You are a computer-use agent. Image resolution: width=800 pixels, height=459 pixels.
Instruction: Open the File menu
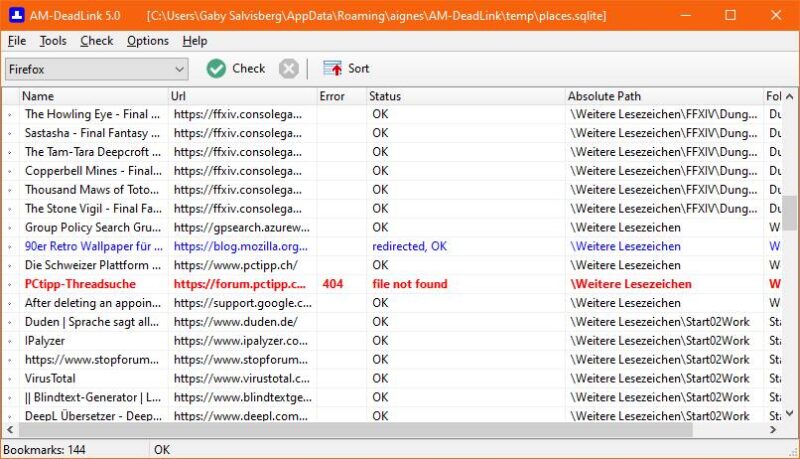(x=17, y=41)
